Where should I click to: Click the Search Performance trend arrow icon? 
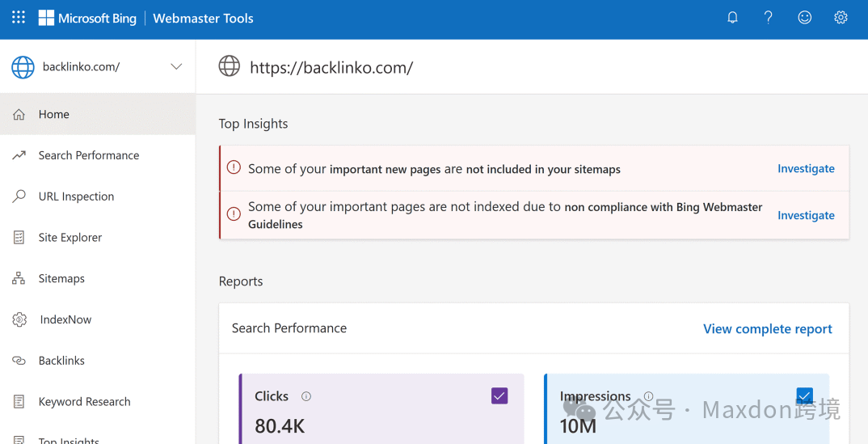point(19,155)
